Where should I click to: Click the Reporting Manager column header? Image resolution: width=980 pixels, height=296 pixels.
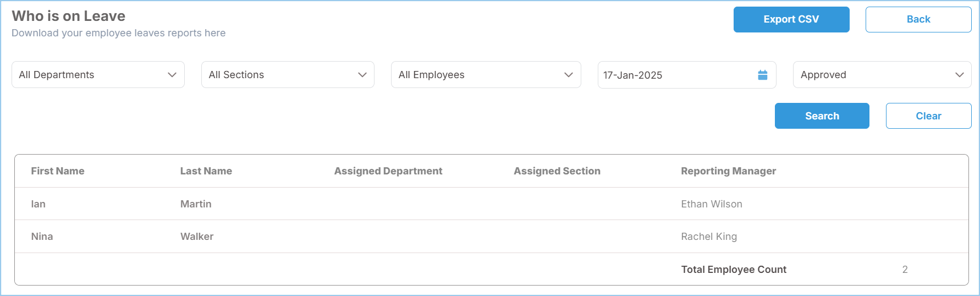click(728, 171)
